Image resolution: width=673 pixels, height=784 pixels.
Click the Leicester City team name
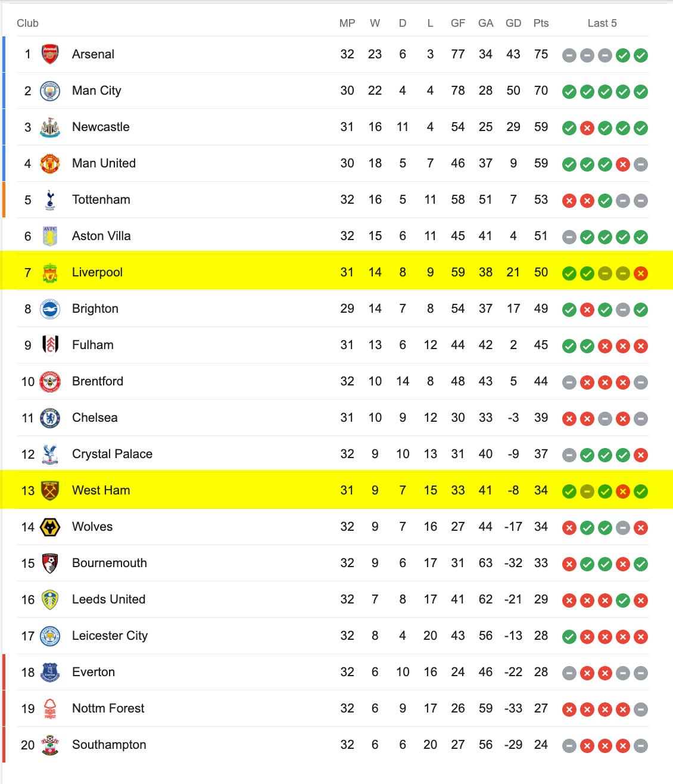(x=110, y=636)
